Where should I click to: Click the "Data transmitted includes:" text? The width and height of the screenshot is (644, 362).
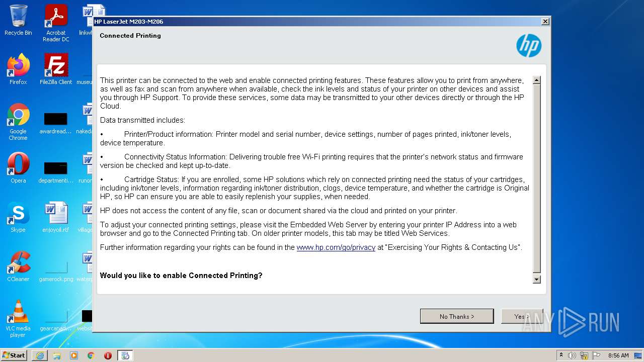point(142,120)
